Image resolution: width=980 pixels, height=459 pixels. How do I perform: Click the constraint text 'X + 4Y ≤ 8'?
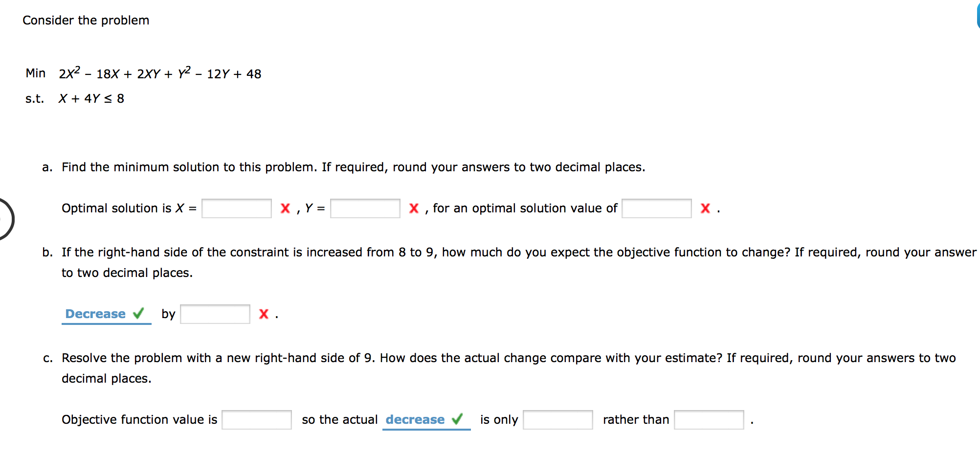pos(91,99)
